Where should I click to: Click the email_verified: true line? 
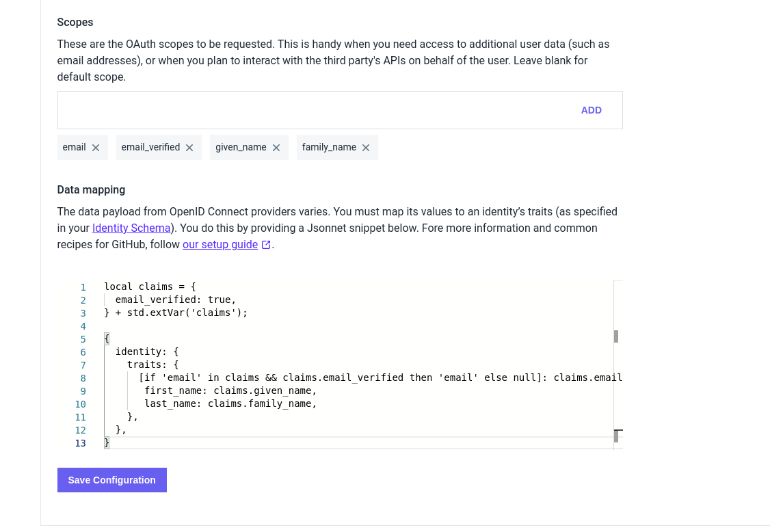174,300
